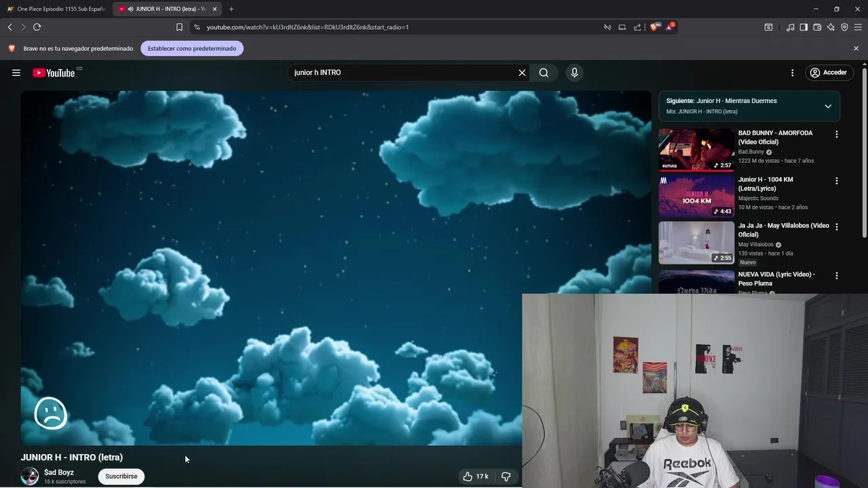Open the YouTube hamburger guide menu
The width and height of the screenshot is (868, 488).
[16, 73]
